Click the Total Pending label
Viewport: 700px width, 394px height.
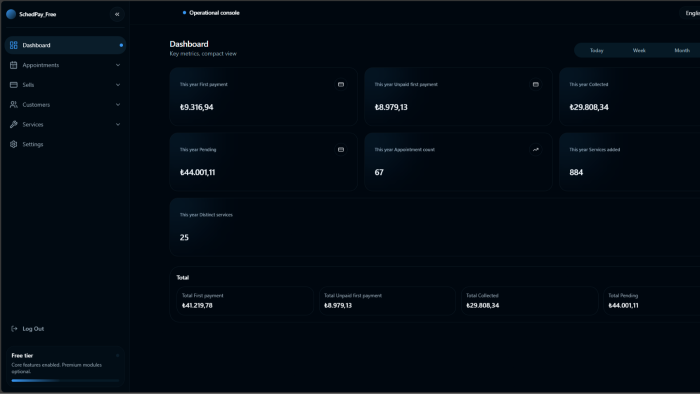pyautogui.click(x=623, y=295)
